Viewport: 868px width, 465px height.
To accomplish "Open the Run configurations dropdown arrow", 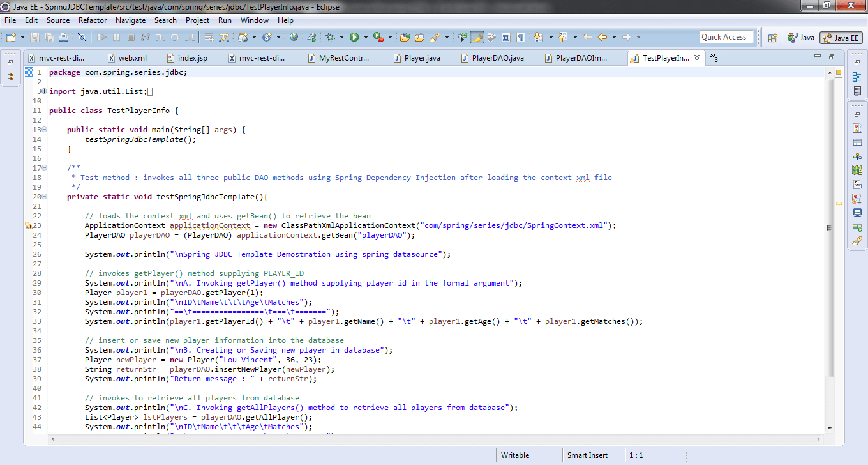I will 366,37.
